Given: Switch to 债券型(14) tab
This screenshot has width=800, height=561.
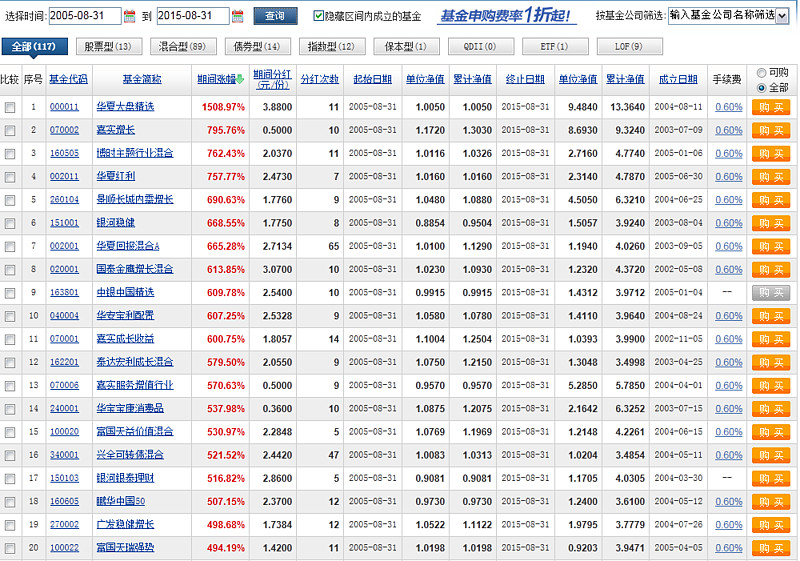Looking at the screenshot, I should [x=257, y=46].
